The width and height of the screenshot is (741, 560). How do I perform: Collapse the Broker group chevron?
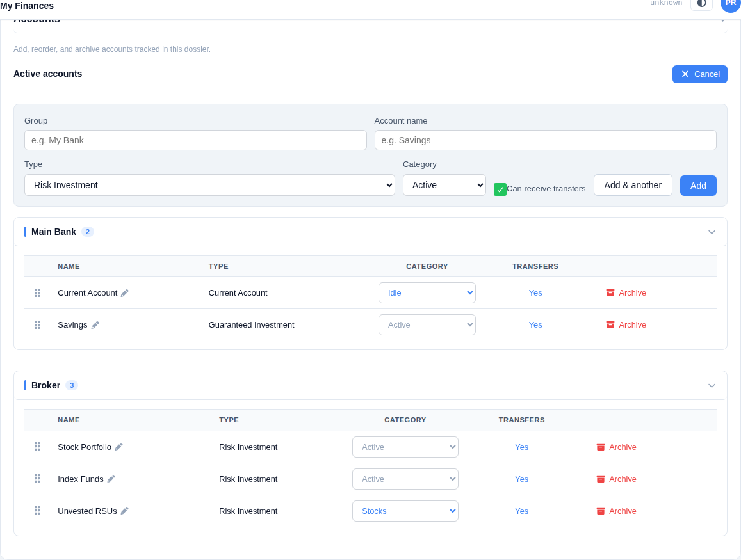tap(712, 386)
